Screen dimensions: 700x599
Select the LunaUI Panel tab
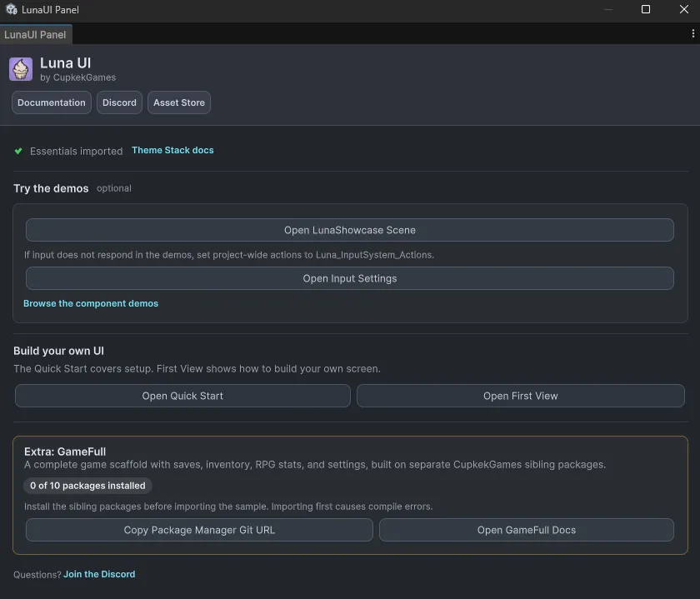[35, 34]
